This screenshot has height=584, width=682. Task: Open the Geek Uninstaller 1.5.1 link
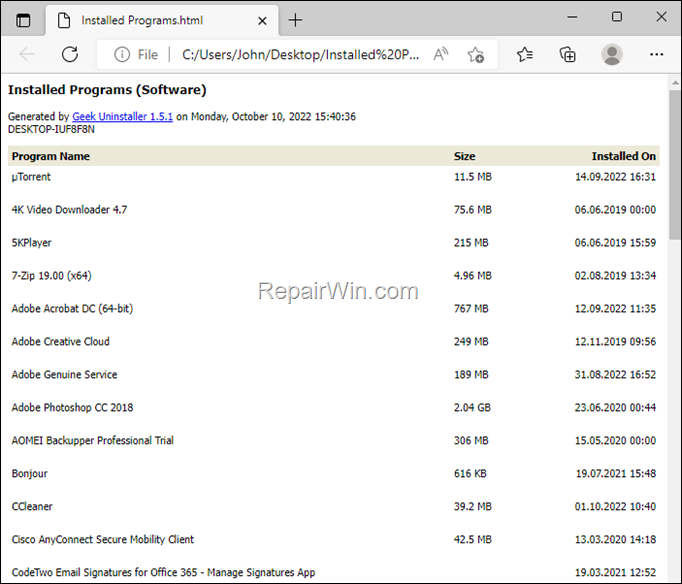122,117
